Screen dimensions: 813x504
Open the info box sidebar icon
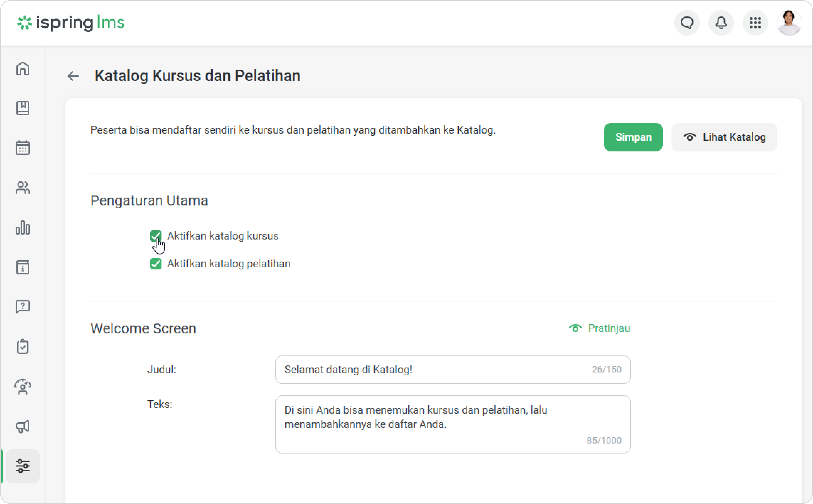(x=23, y=267)
